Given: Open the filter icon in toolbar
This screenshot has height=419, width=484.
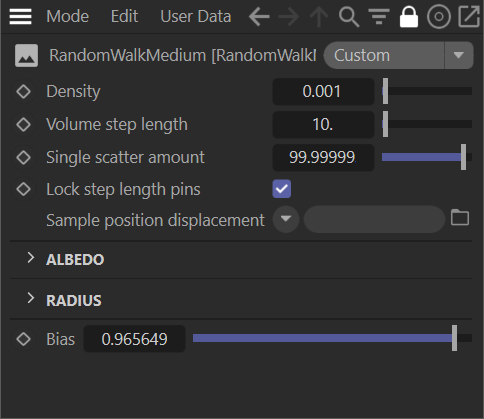Looking at the screenshot, I should pyautogui.click(x=379, y=17).
